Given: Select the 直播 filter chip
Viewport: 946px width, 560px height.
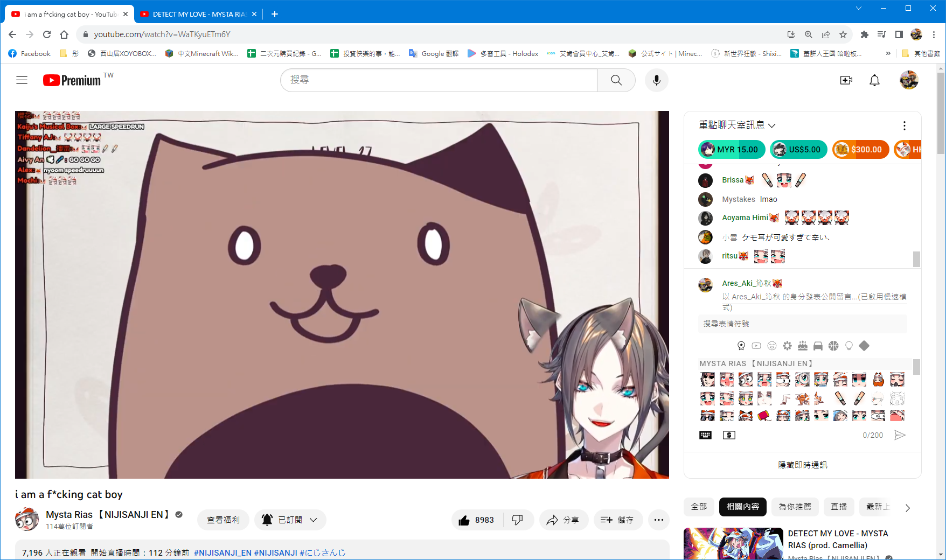Looking at the screenshot, I should tap(839, 507).
